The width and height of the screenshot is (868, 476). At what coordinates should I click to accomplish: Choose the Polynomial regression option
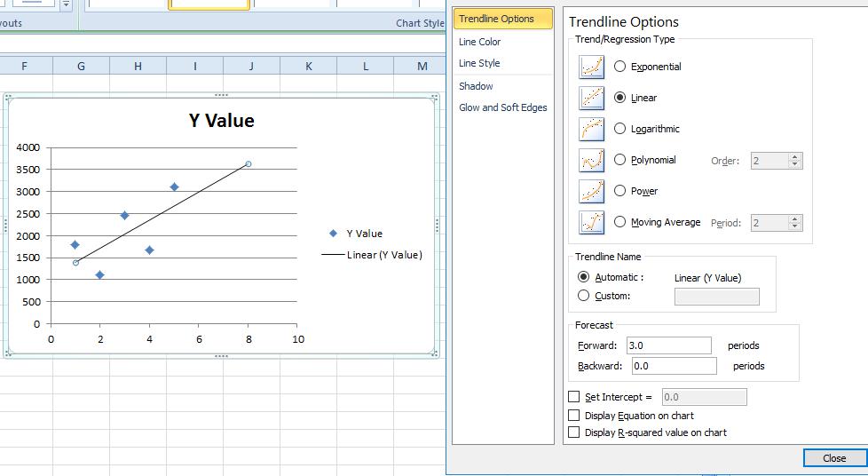(x=620, y=160)
